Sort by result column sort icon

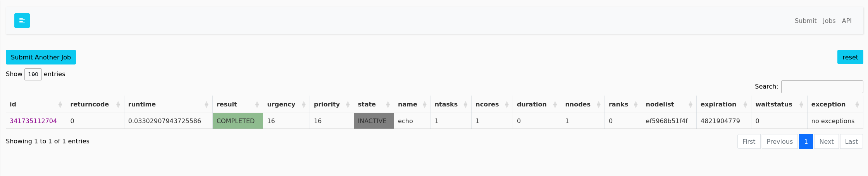[x=257, y=105]
